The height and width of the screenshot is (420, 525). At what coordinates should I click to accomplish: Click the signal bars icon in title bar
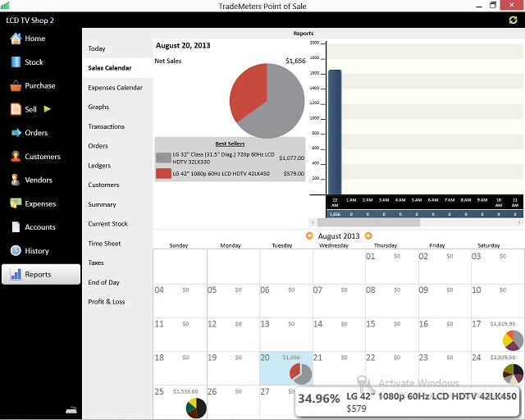point(5,6)
